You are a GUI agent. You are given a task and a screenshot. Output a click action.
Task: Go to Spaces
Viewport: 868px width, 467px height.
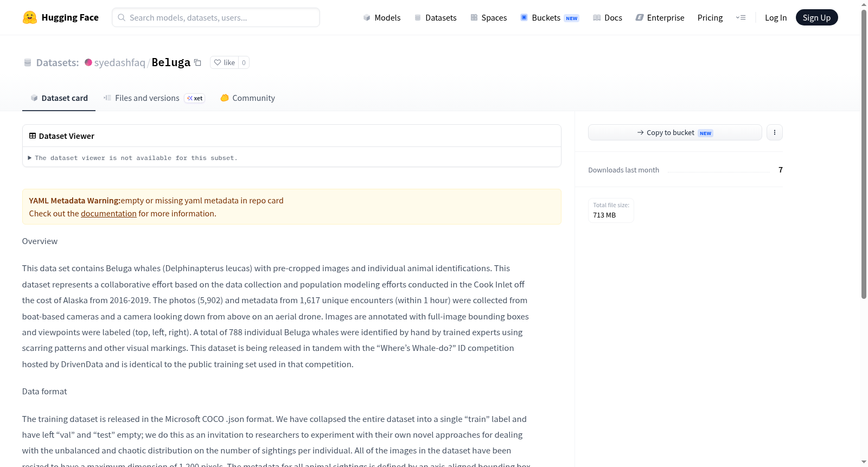(x=488, y=17)
